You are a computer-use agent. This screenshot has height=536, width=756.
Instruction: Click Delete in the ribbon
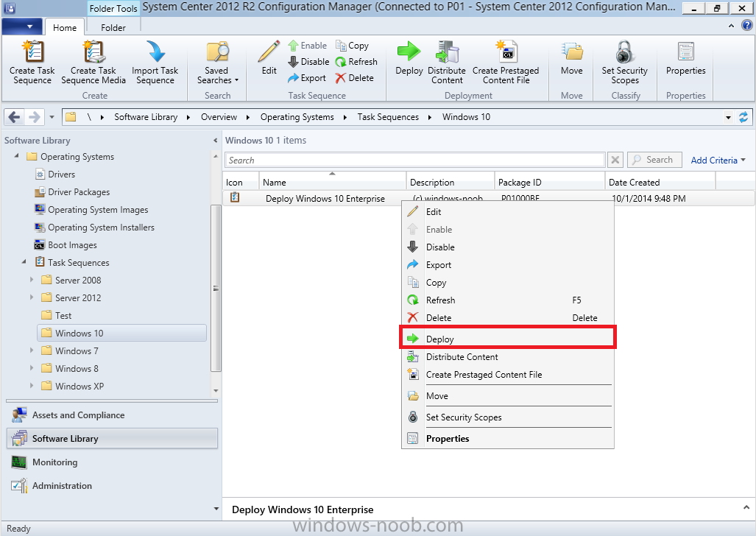(354, 77)
